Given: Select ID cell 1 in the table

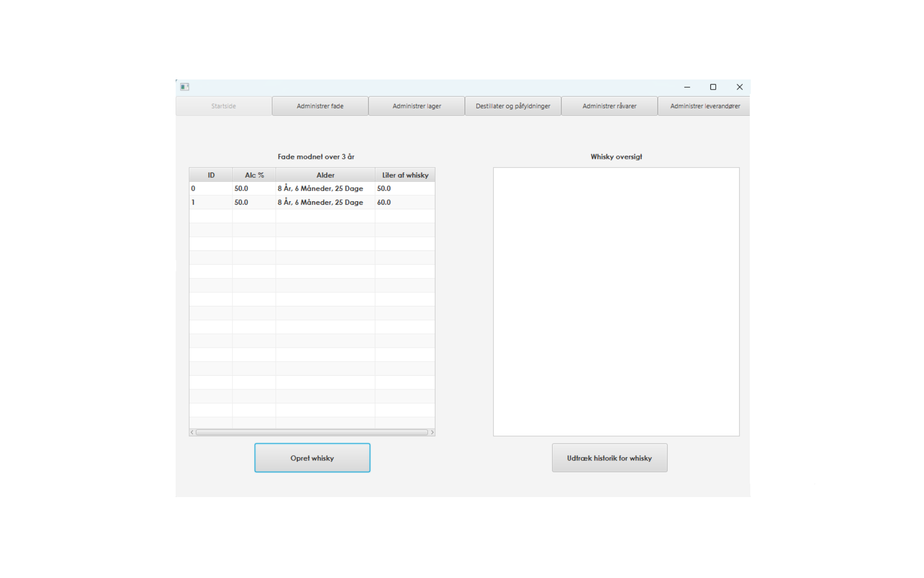Looking at the screenshot, I should coord(211,202).
